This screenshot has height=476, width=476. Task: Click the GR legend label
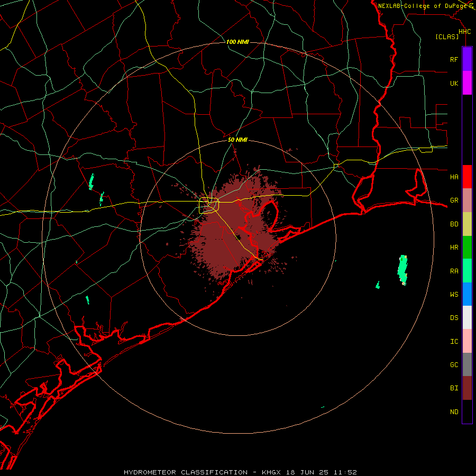tap(454, 200)
